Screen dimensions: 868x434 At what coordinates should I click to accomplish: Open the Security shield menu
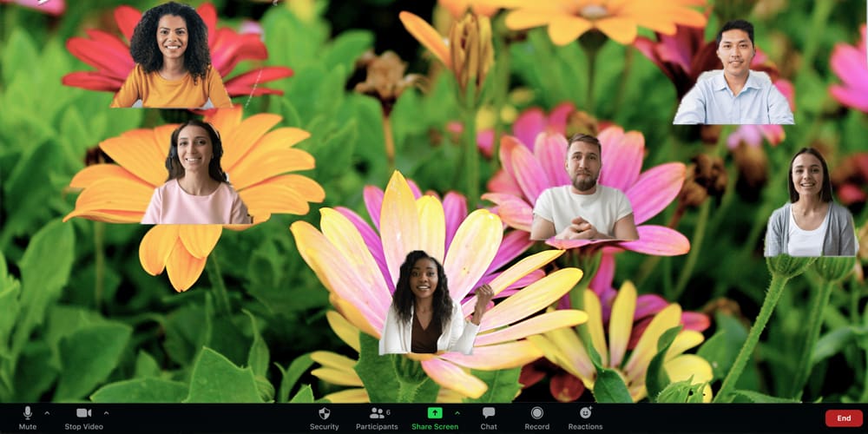click(324, 413)
